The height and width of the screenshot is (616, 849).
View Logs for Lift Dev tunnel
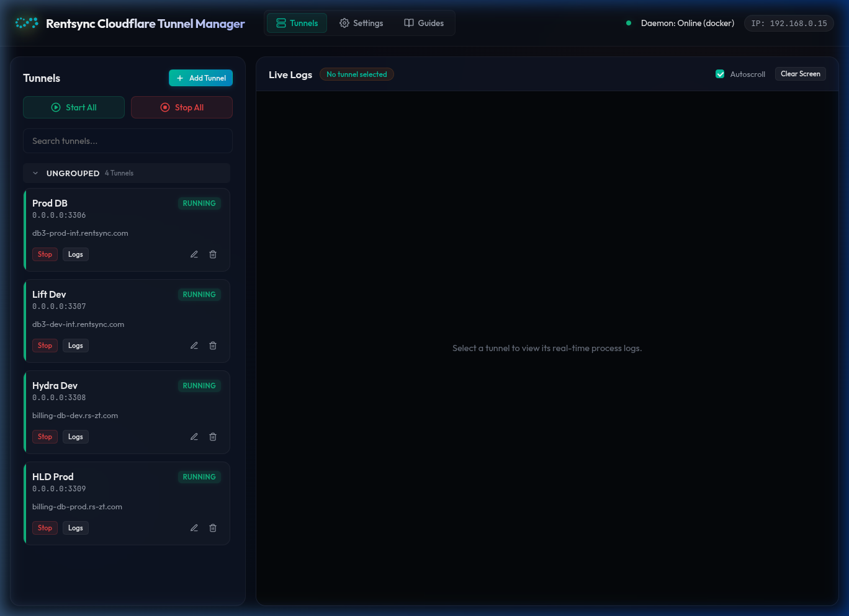[x=76, y=346]
